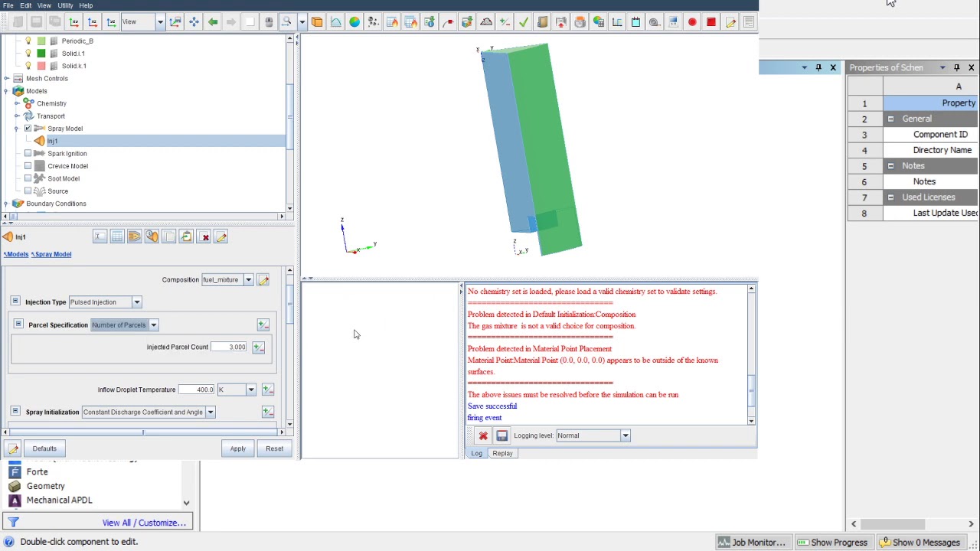Save the log with floppy disk icon

click(x=501, y=435)
